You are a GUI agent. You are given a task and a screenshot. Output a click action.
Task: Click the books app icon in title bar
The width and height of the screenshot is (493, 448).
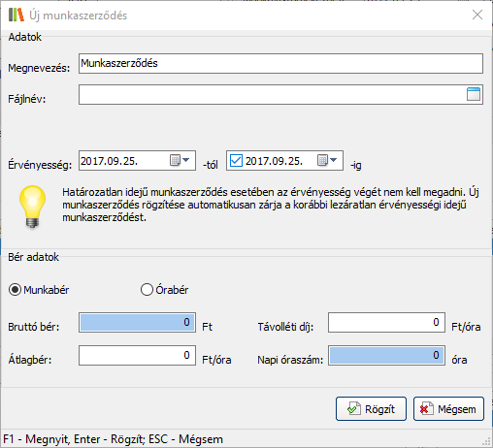16,15
